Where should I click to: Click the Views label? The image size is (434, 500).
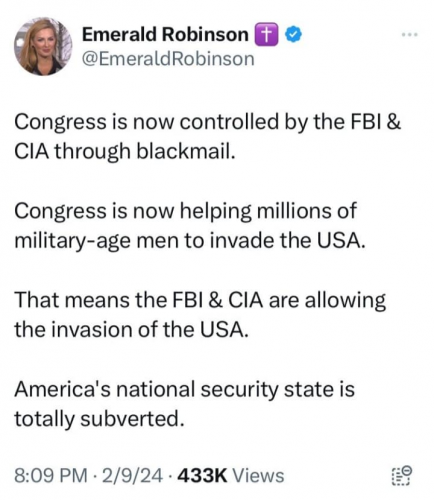click(258, 475)
